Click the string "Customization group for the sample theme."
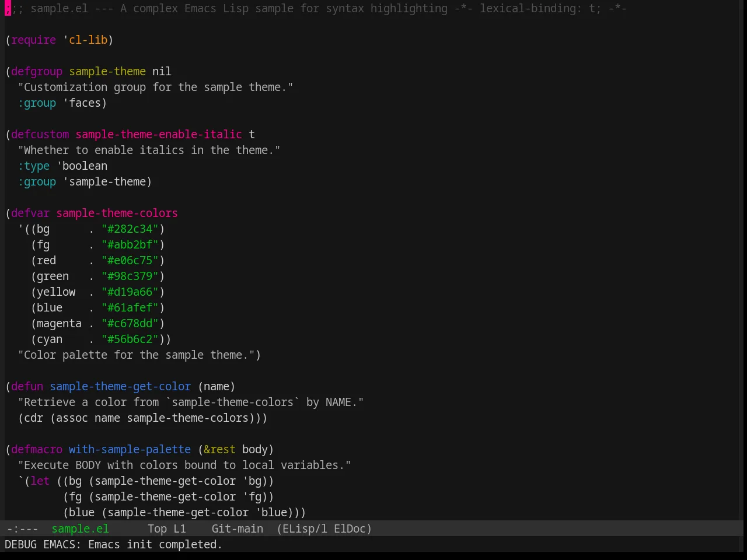747x560 pixels. point(155,87)
